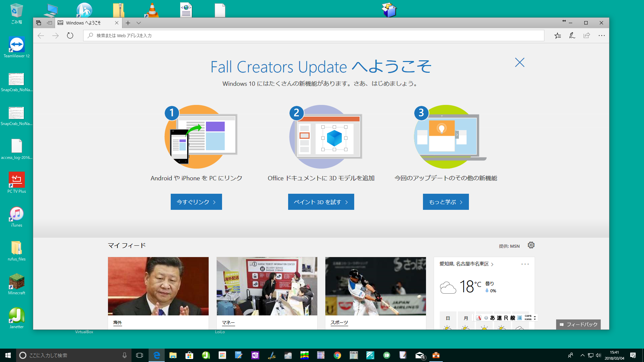Open the Recycle Bin desktop icon
The width and height of the screenshot is (644, 362).
click(x=16, y=14)
